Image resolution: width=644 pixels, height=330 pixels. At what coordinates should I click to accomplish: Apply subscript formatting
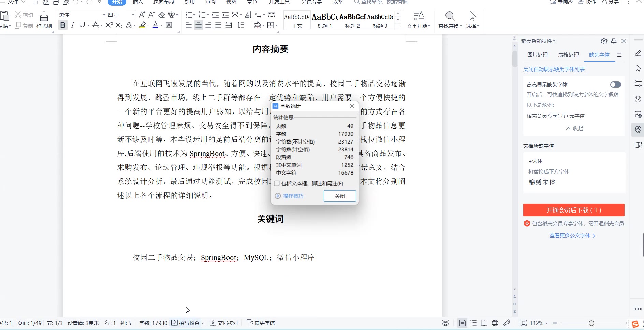pyautogui.click(x=119, y=25)
